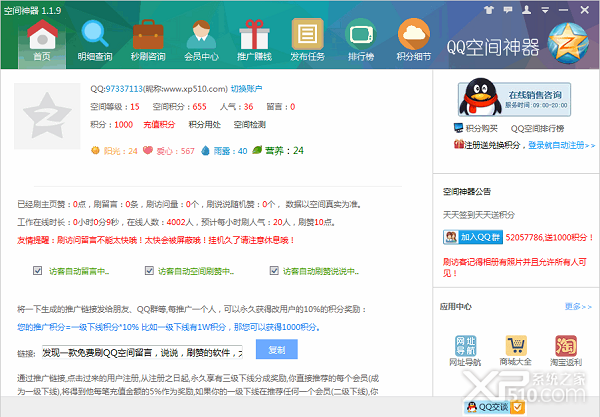This screenshot has height=417, width=600.
Task: Change skin with the shirt icon
Action: (489, 10)
